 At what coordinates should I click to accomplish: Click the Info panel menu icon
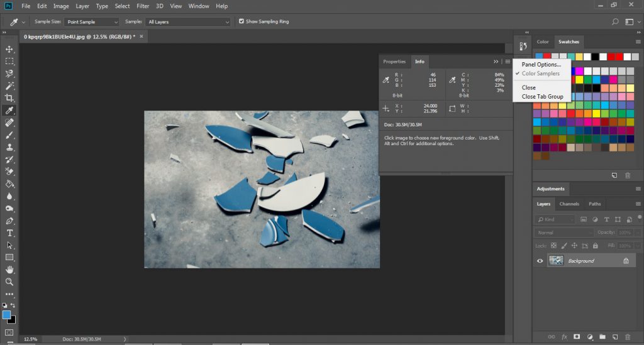click(x=508, y=62)
